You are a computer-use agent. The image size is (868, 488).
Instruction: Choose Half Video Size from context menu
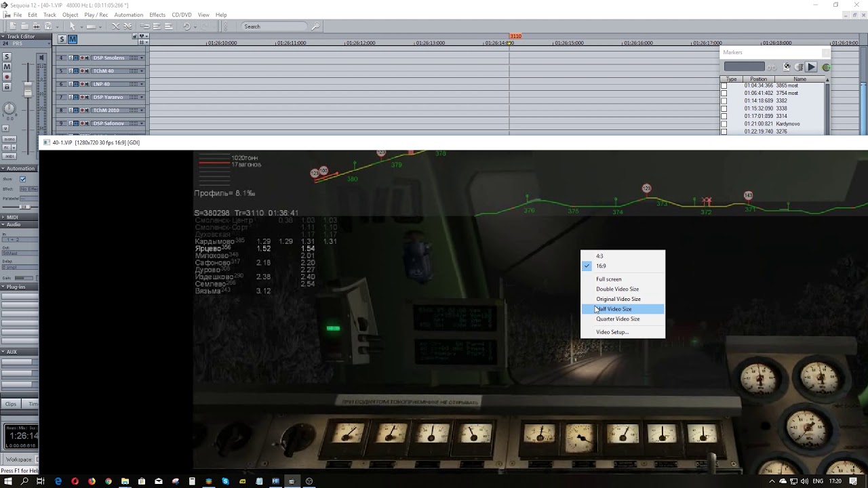(623, 309)
